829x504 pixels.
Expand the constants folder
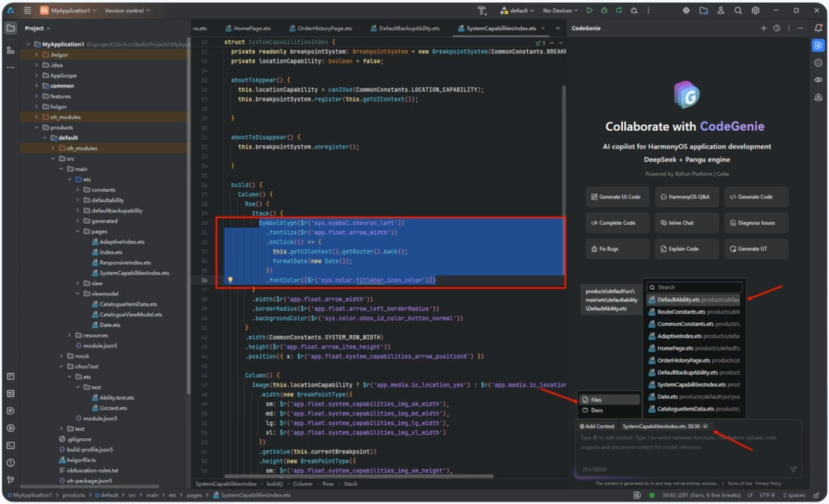78,190
